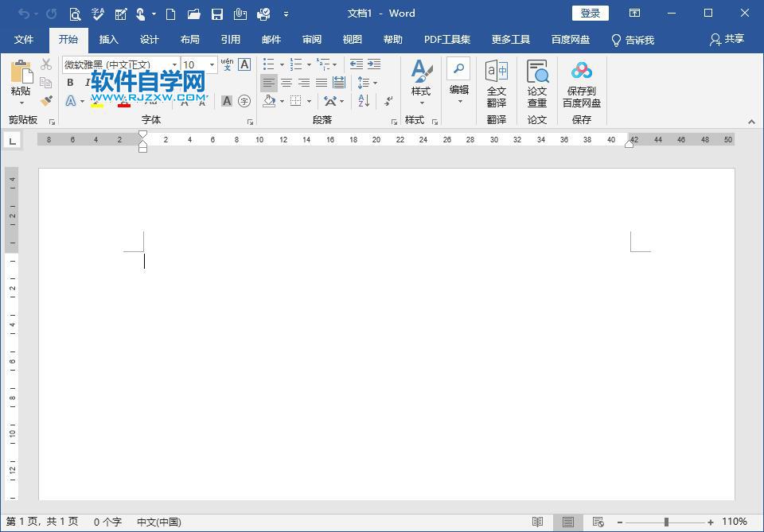The width and height of the screenshot is (764, 532).
Task: Open a new blank document from Quick Access Toolbar
Action: click(x=170, y=14)
